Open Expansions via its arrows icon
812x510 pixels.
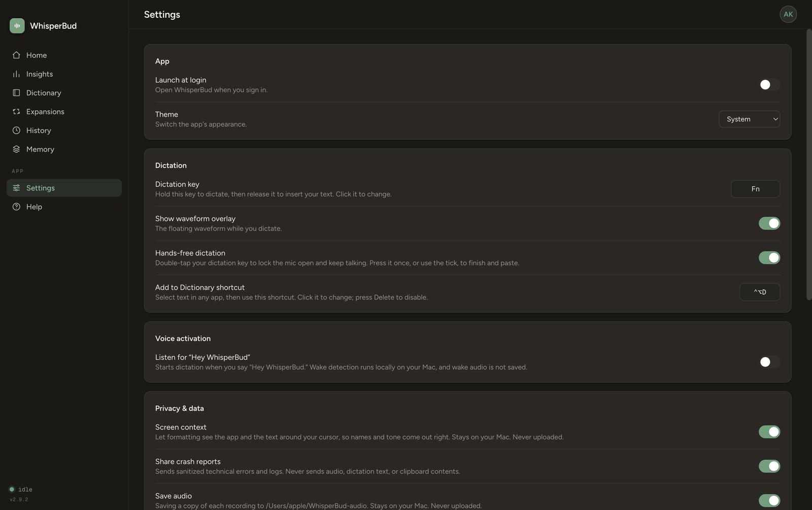tap(16, 111)
